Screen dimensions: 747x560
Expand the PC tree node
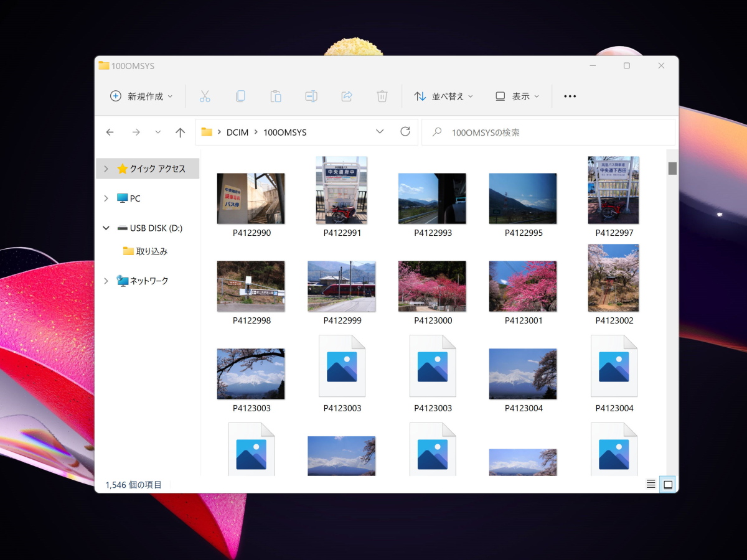(x=106, y=198)
